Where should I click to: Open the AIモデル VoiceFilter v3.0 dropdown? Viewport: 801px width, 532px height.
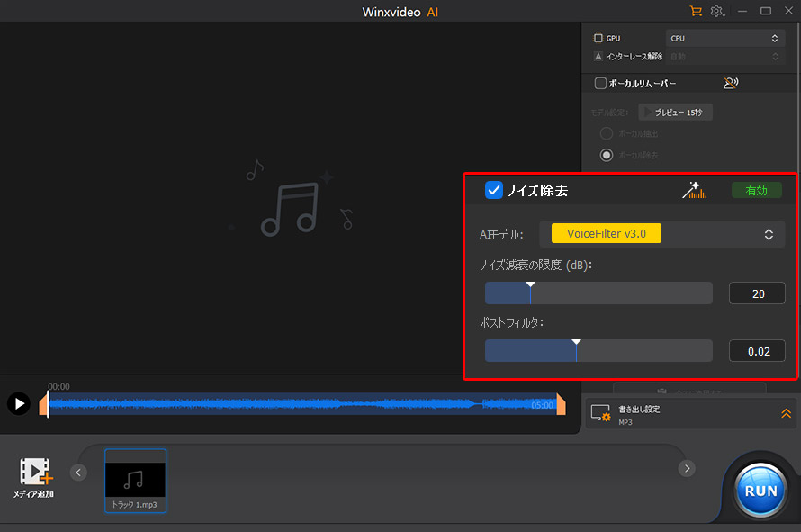coord(662,234)
